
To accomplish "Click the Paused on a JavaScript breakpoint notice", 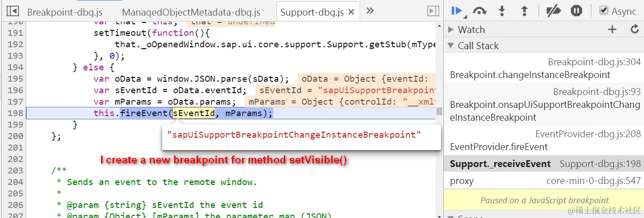I will click(x=545, y=201).
